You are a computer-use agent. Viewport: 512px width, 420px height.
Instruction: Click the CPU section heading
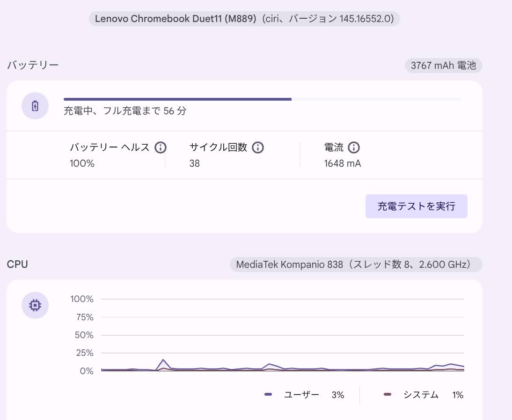point(17,264)
